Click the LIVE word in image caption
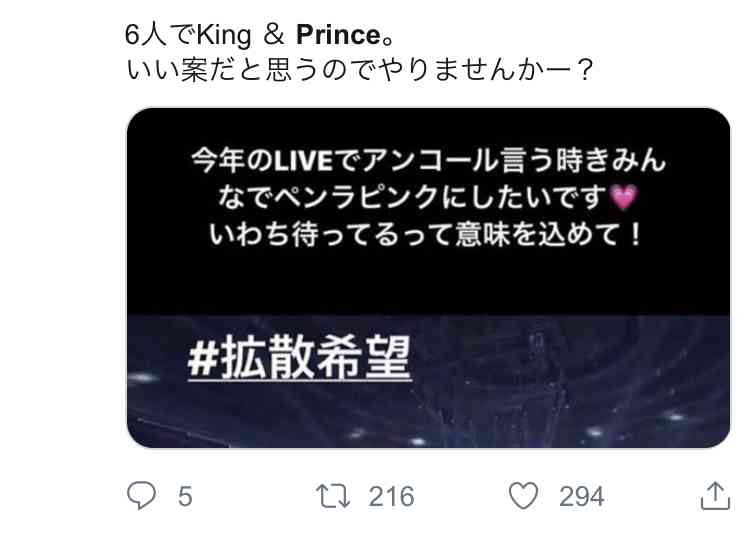This screenshot has height=533, width=750. (303, 160)
